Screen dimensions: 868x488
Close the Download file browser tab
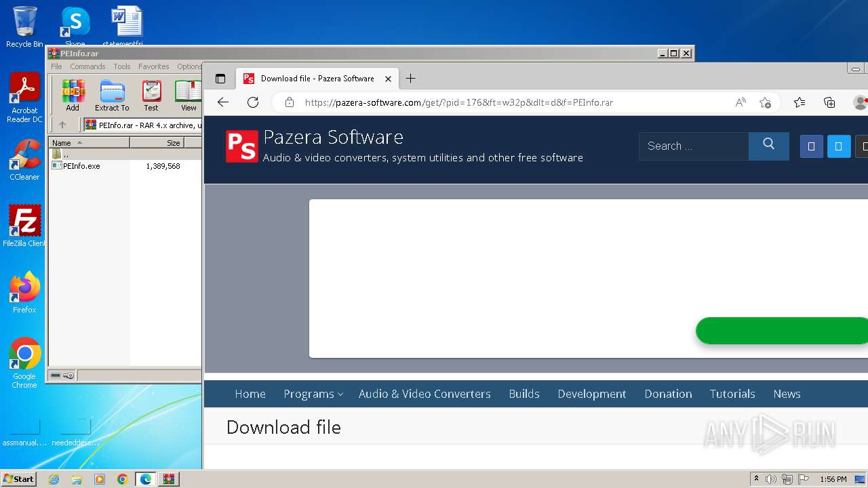[x=388, y=79]
